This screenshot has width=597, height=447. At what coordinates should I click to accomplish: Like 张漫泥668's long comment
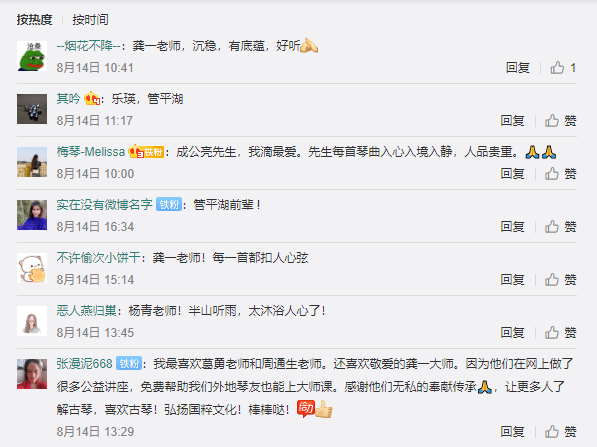tap(560, 431)
